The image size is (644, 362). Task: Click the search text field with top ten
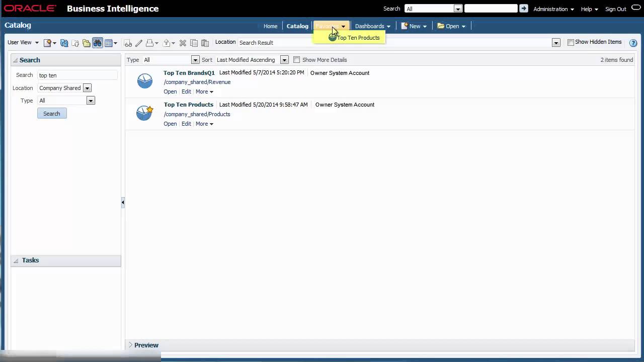[77, 75]
